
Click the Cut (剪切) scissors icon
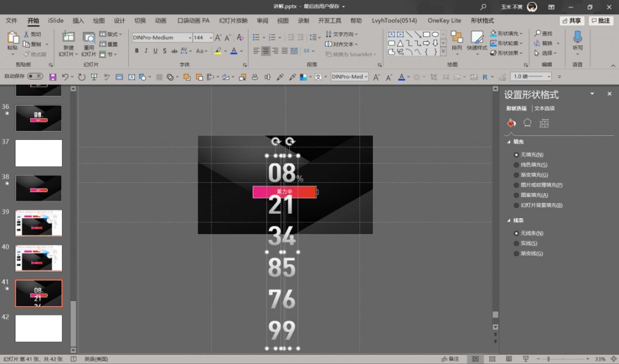26,34
